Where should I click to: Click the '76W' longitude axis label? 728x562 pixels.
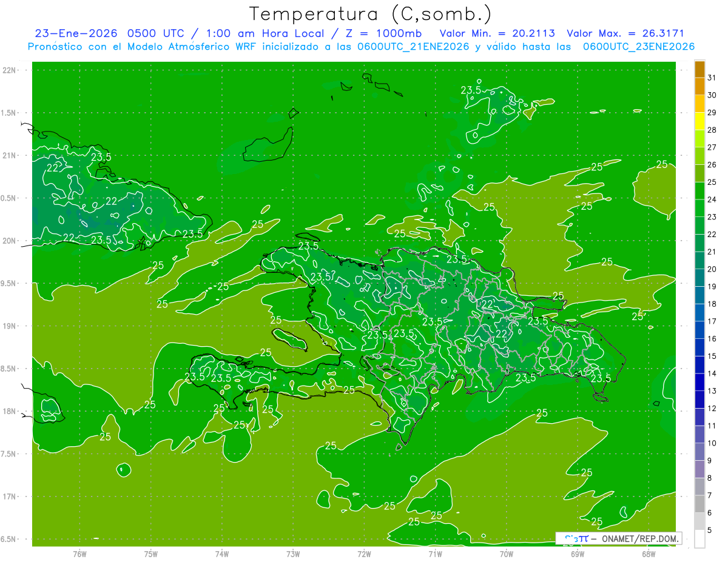click(79, 554)
